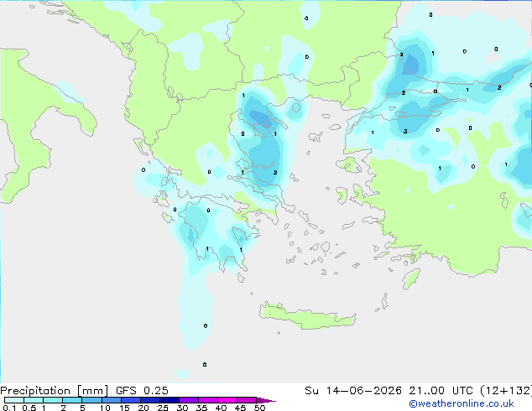Image resolution: width=532 pixels, height=411 pixels.
Task: Click the 0.5–1 mm legend color box
Action: (x=34, y=400)
